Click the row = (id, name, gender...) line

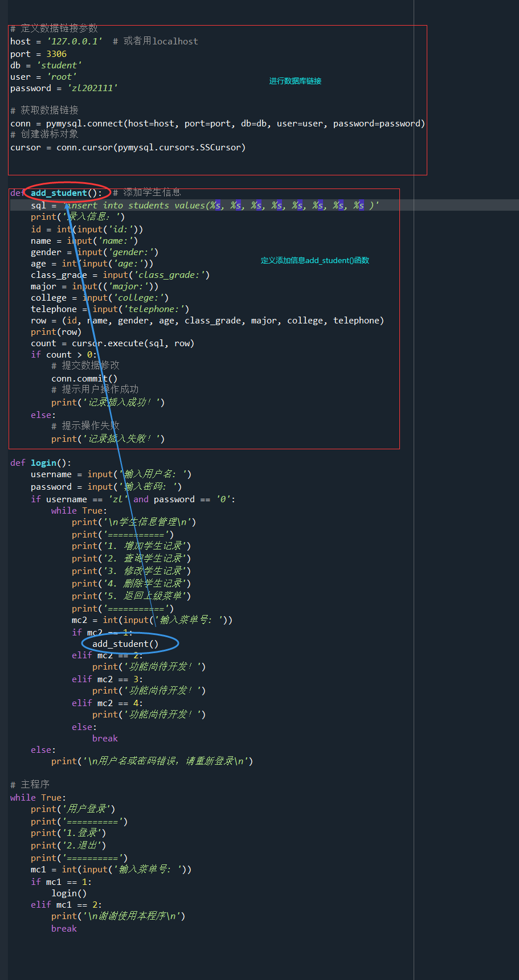(207, 321)
